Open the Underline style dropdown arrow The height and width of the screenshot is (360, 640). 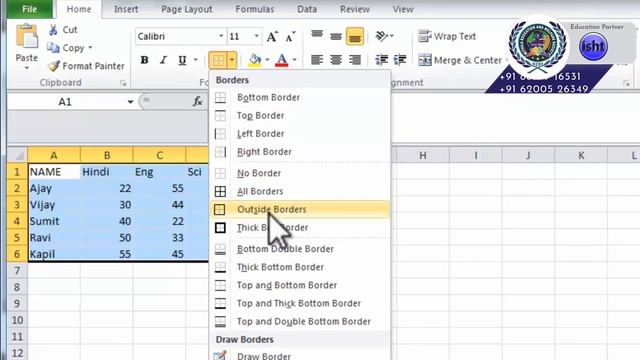pyautogui.click(x=196, y=60)
